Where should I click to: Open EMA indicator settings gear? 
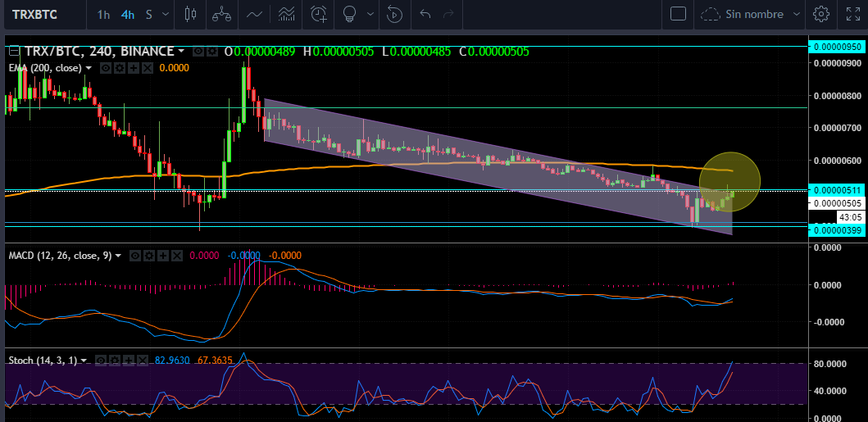coord(118,68)
